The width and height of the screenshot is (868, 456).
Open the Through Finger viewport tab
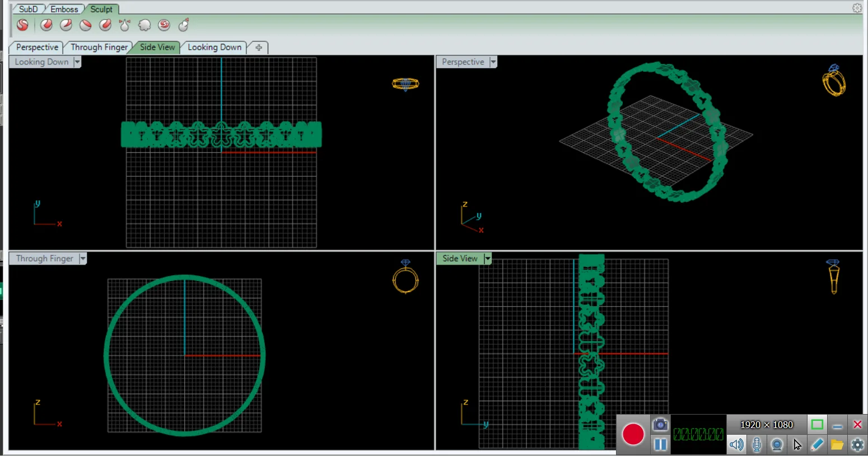tap(99, 48)
